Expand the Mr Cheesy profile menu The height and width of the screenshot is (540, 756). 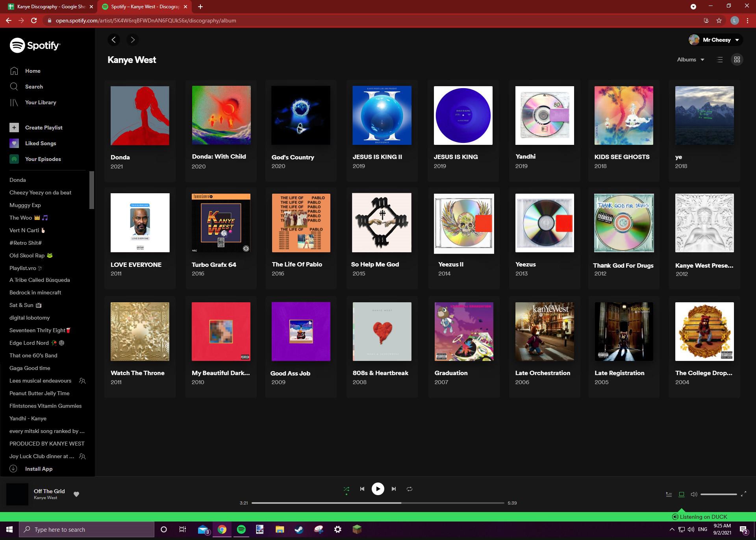click(x=715, y=40)
